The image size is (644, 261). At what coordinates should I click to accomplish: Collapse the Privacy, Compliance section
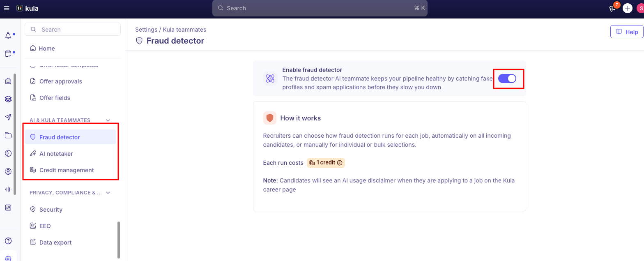click(x=108, y=193)
